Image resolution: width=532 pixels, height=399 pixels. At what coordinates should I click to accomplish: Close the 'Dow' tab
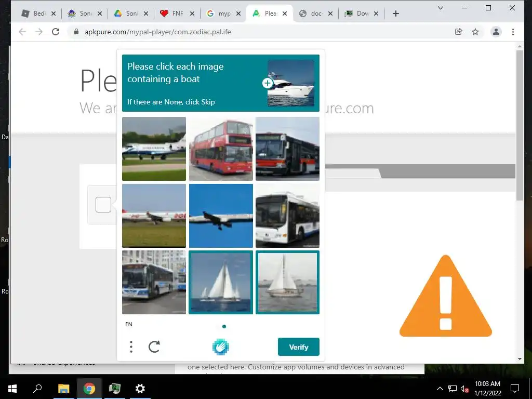[x=376, y=14]
